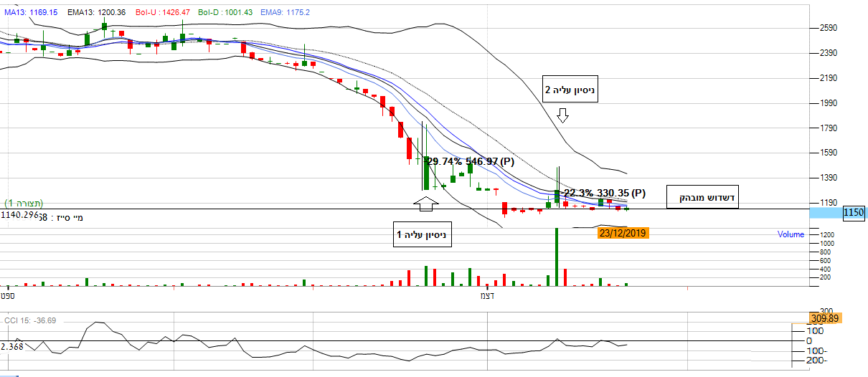Select the ניסיון עליה 1 annotation box
This screenshot has width=868, height=377.
pos(423,236)
